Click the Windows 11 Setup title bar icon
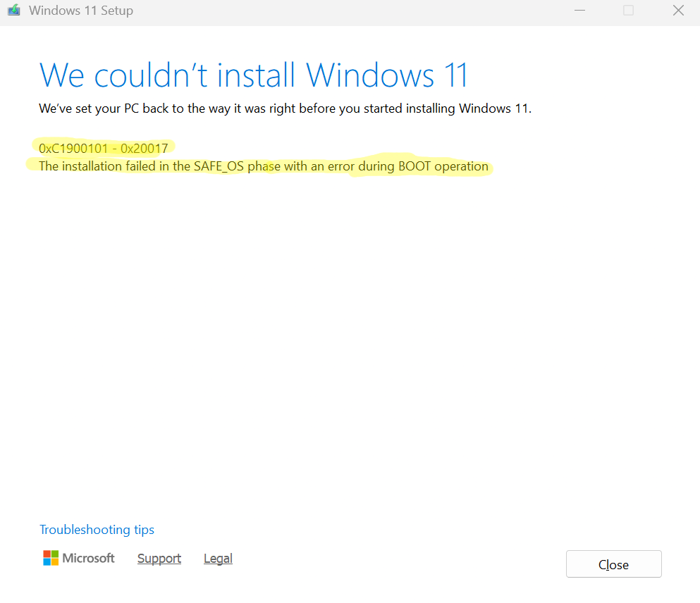The image size is (700, 603). point(14,10)
